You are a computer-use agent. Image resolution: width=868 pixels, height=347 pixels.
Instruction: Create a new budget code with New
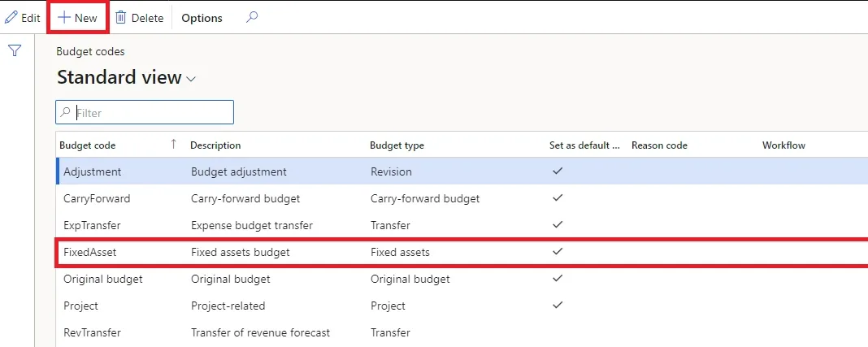click(78, 18)
